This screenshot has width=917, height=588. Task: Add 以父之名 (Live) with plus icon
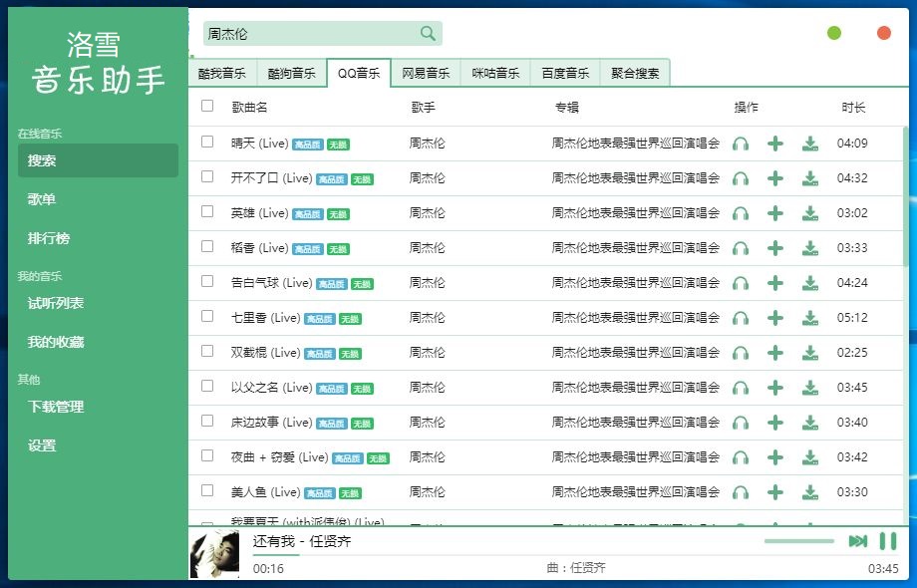pos(775,388)
